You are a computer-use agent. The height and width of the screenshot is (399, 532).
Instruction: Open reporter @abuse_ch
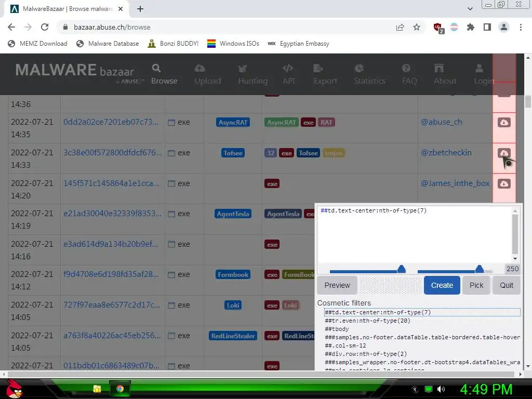(x=441, y=122)
